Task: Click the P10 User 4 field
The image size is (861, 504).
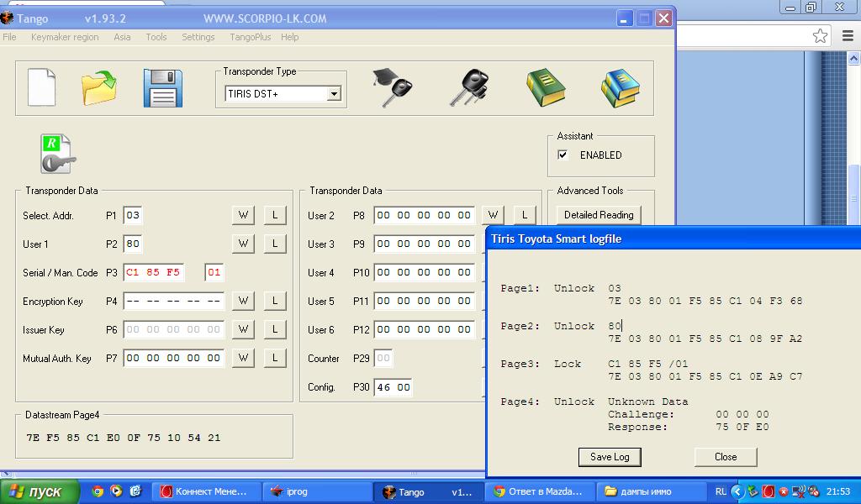Action: coord(424,272)
